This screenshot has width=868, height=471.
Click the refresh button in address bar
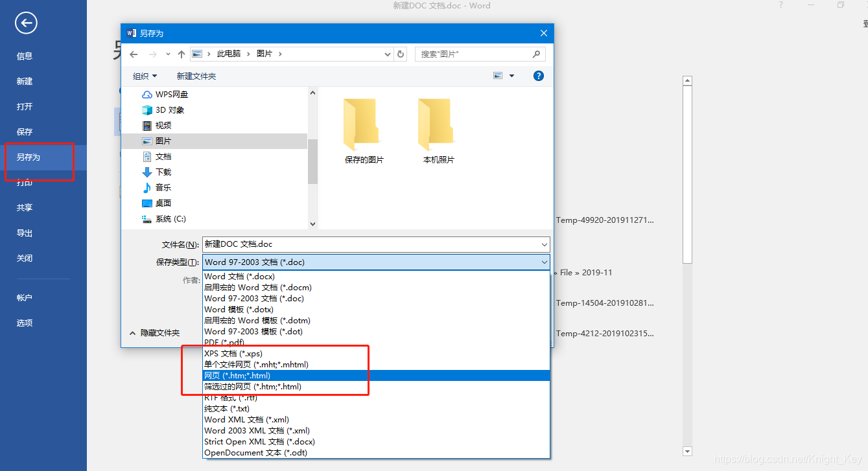401,54
